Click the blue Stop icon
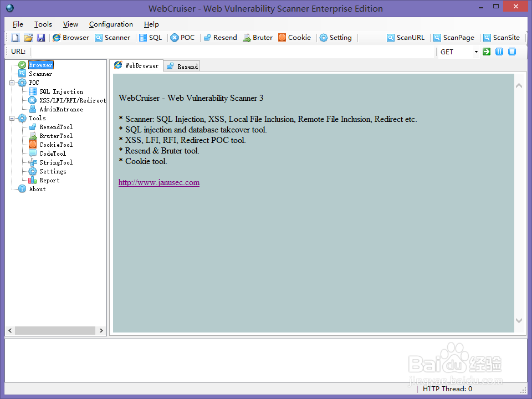Screen dimensions: 532x399 click(512, 52)
